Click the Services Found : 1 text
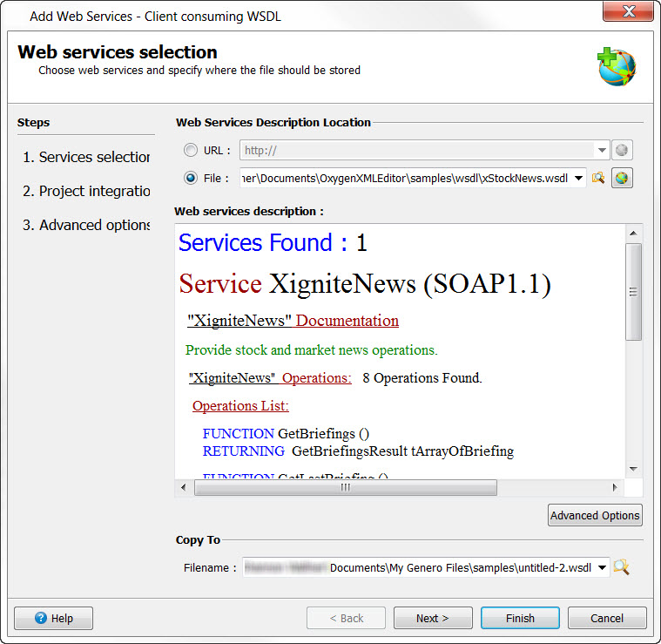661x644 pixels. [273, 243]
